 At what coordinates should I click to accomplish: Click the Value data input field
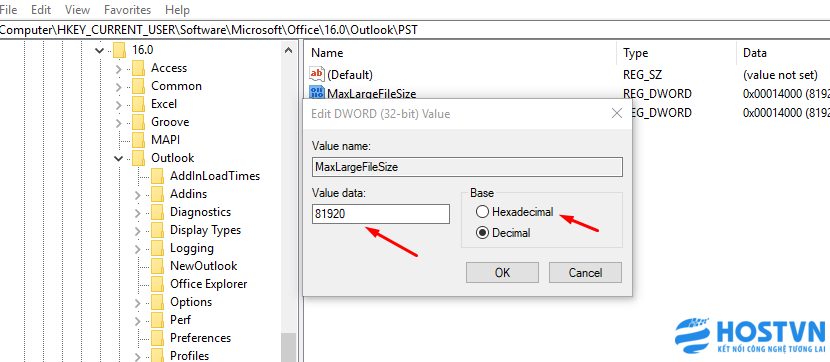(x=381, y=214)
